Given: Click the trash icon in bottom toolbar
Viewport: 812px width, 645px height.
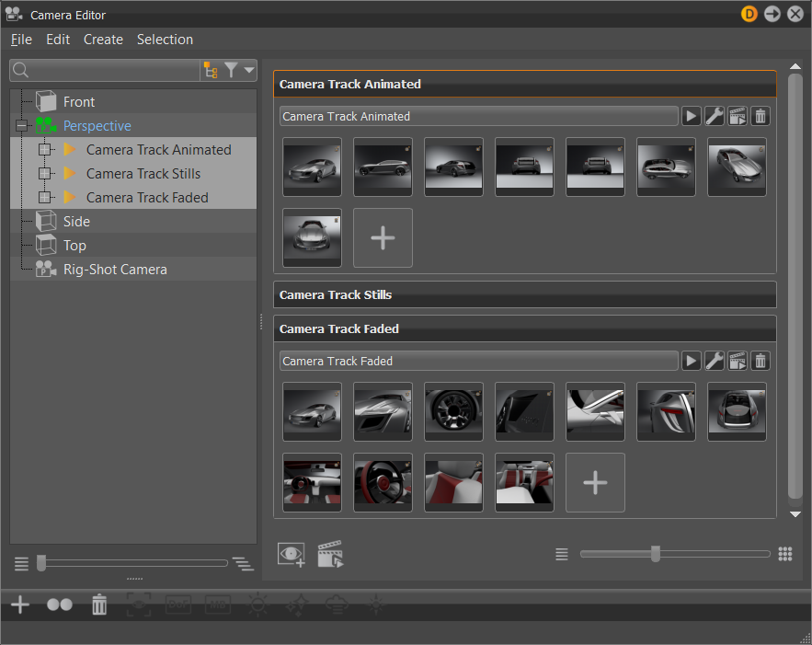Looking at the screenshot, I should tap(99, 605).
